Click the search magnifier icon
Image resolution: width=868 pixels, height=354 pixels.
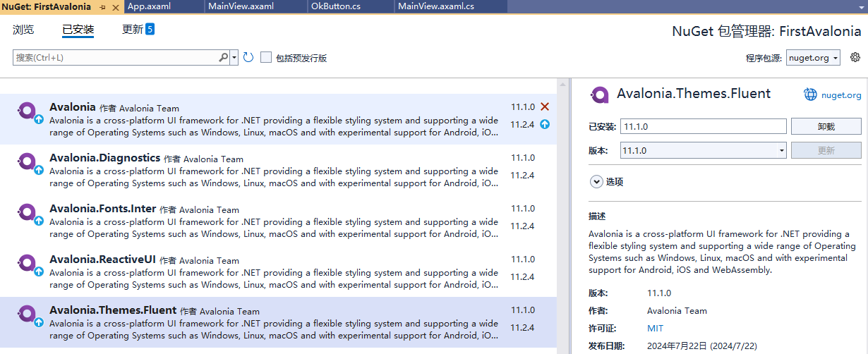tap(224, 57)
